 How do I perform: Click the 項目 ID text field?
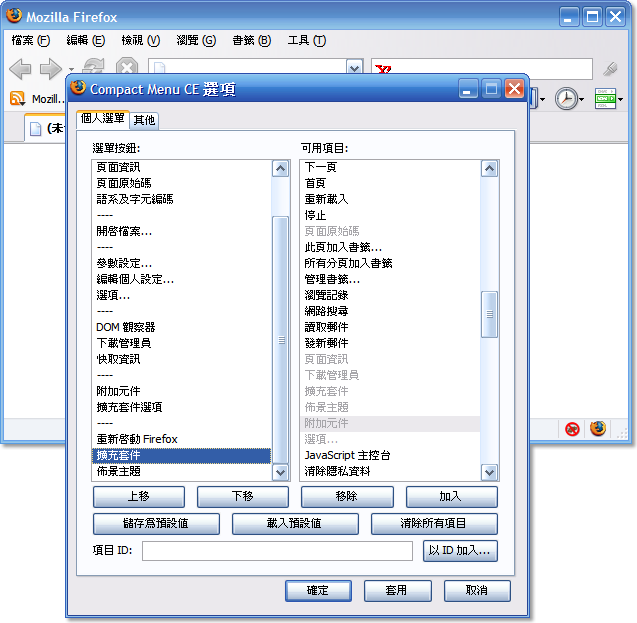(277, 551)
